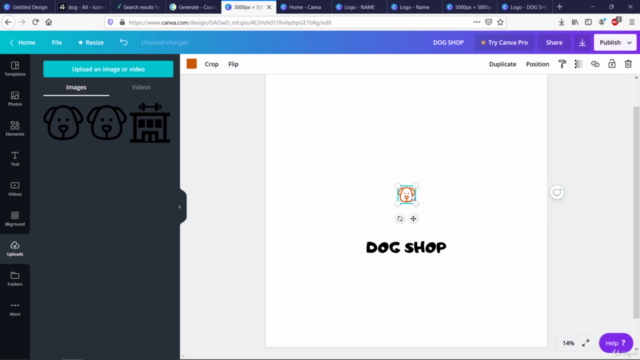Screen dimensions: 640x360
Task: Open a new browser tab
Action: pyautogui.click(x=560, y=7)
